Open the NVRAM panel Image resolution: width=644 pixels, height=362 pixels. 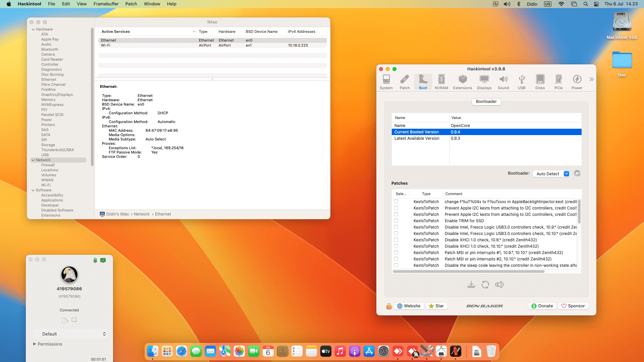(441, 81)
